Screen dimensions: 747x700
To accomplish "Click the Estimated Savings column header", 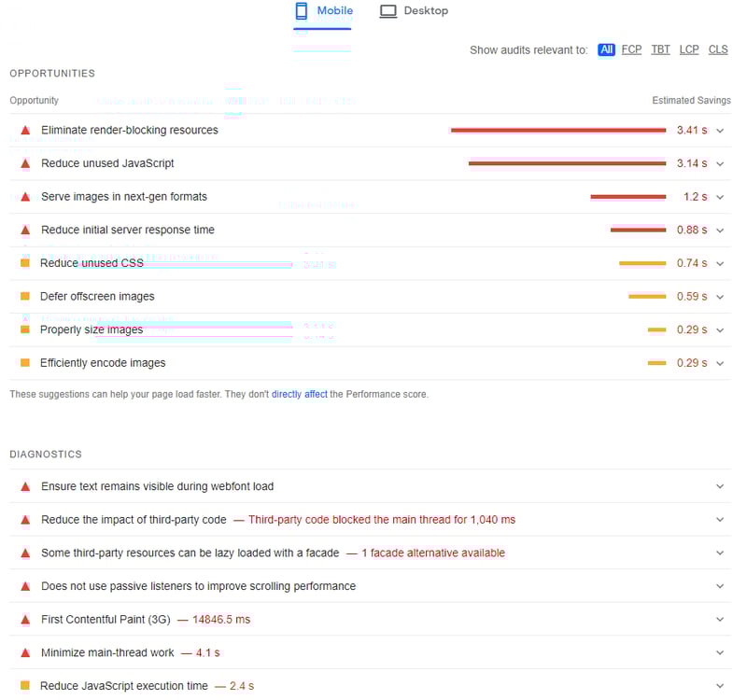I will (691, 101).
